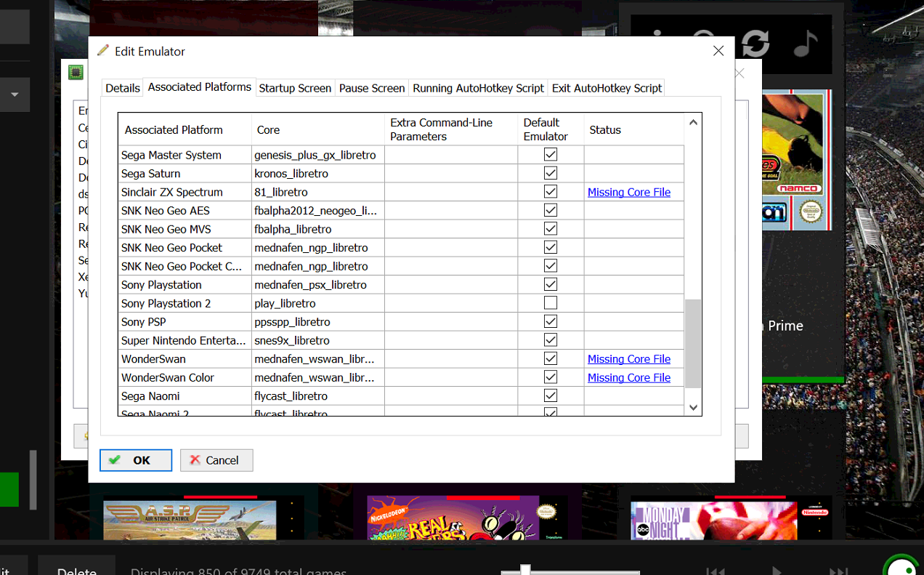This screenshot has width=924, height=575.
Task: Click Extra Command-Line Parameters cell for Sega Saturn
Action: (451, 173)
